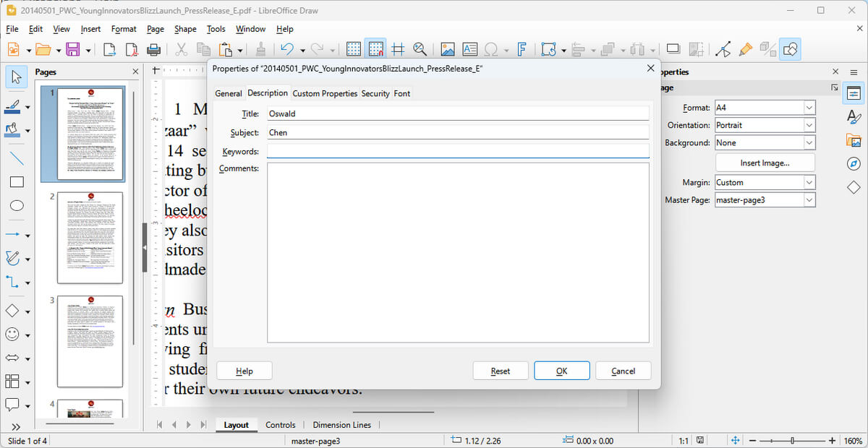Switch to the Custom Properties tab

coord(324,93)
